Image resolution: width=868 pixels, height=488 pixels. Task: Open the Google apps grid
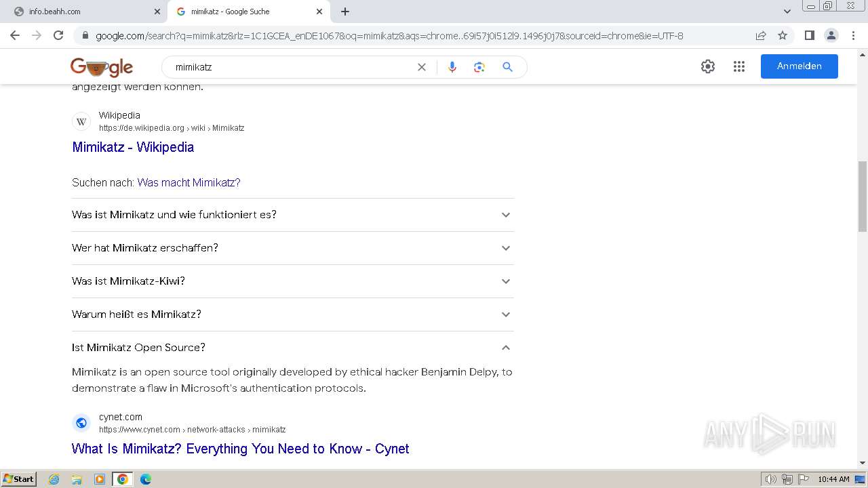pyautogui.click(x=739, y=66)
